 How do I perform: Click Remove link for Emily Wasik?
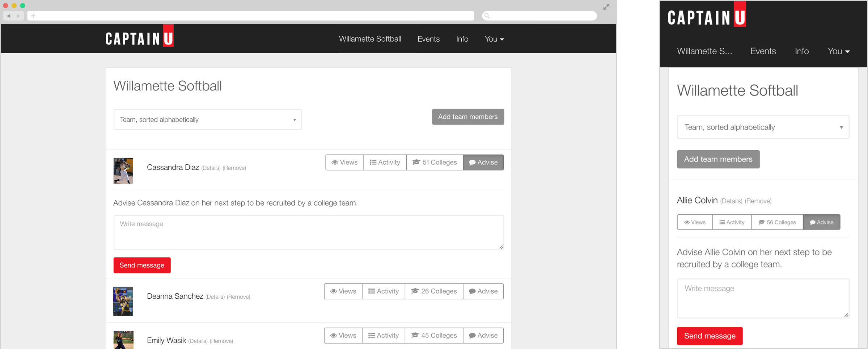221,341
